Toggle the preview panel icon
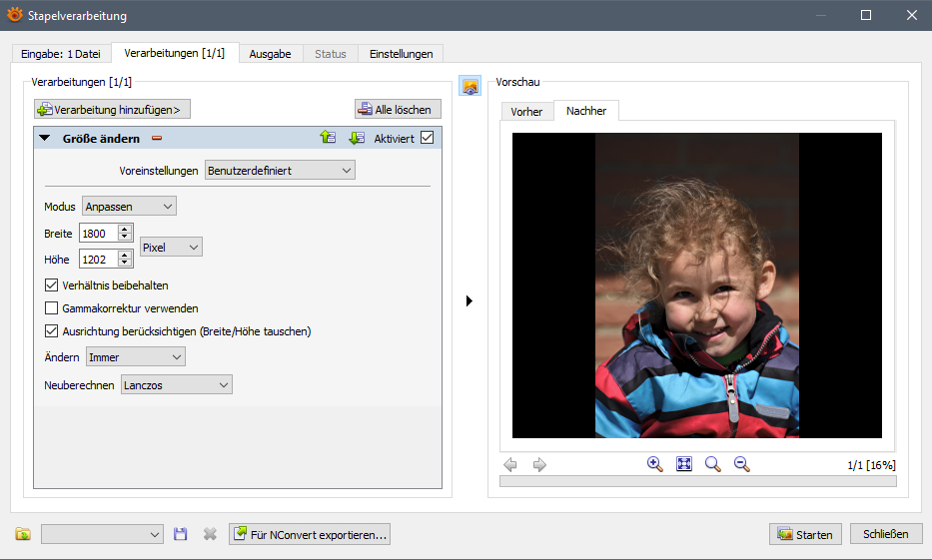 point(469,86)
